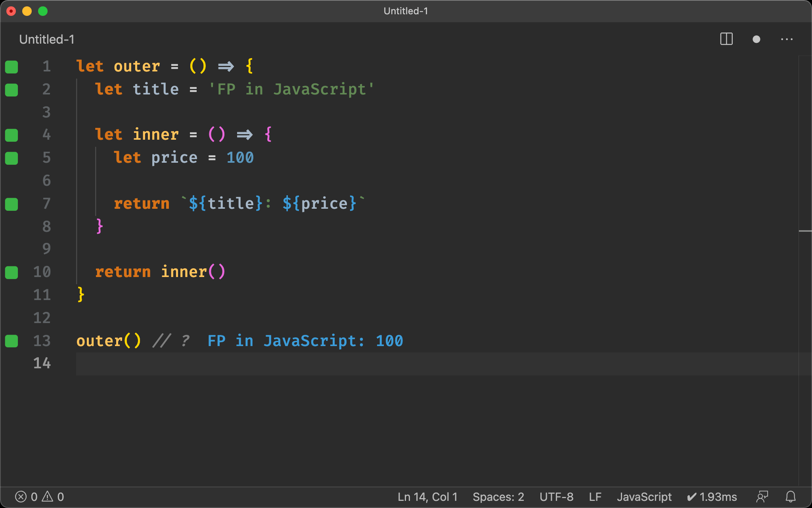Click the Quokka checkmark 1.93ms timing
The image size is (812, 508).
pos(712,496)
